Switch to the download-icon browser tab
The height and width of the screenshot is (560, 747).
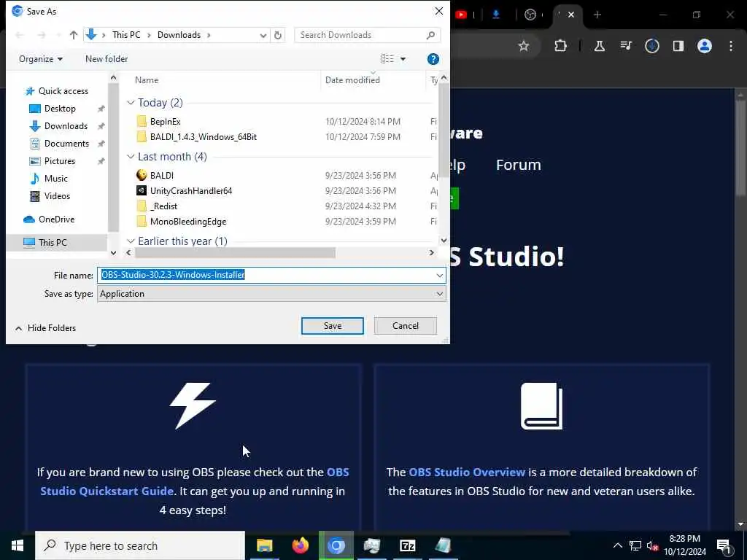[x=496, y=15]
